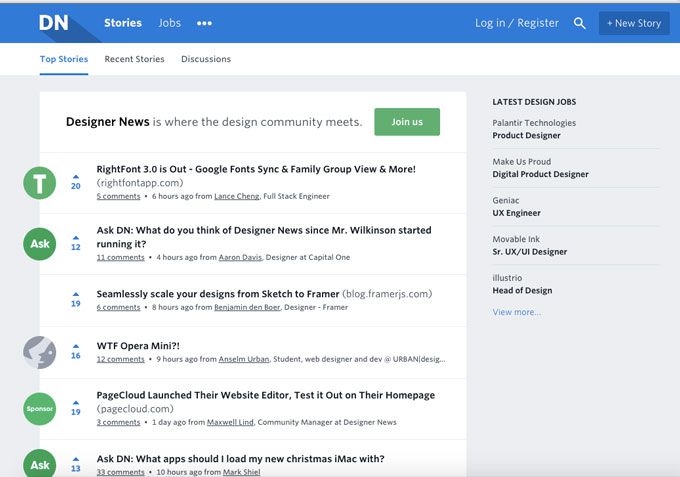Image resolution: width=680 pixels, height=477 pixels.
Task: Open Ask DN Mr. Wilkinson story title
Action: pyautogui.click(x=264, y=237)
